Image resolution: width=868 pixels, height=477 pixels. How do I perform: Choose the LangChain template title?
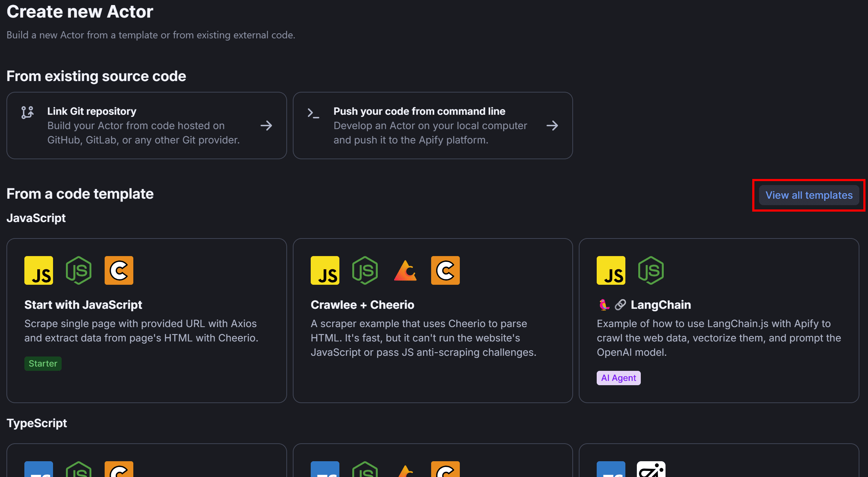coord(660,305)
